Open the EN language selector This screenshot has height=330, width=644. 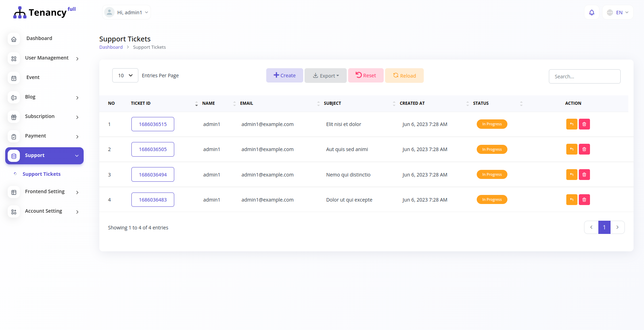pyautogui.click(x=618, y=13)
